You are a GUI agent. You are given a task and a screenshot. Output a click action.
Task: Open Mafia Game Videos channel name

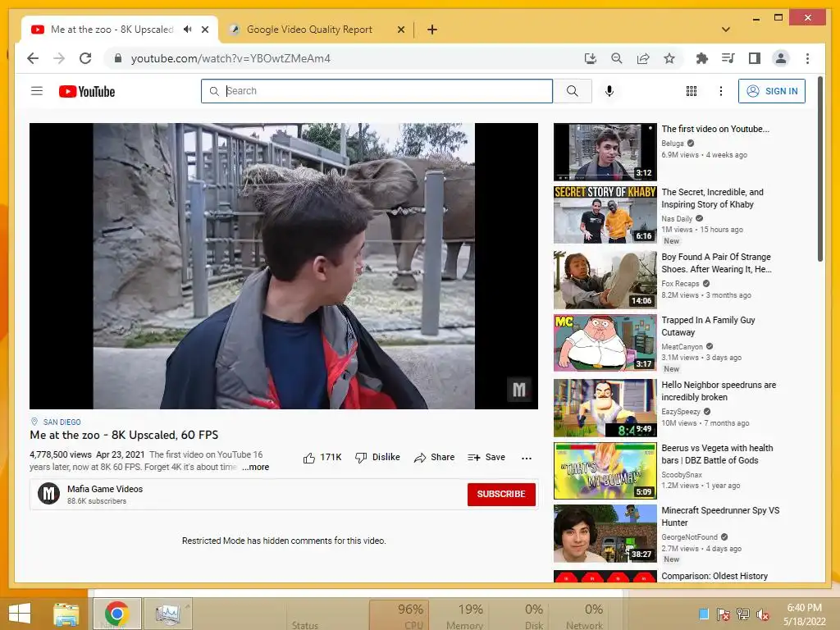pos(105,489)
